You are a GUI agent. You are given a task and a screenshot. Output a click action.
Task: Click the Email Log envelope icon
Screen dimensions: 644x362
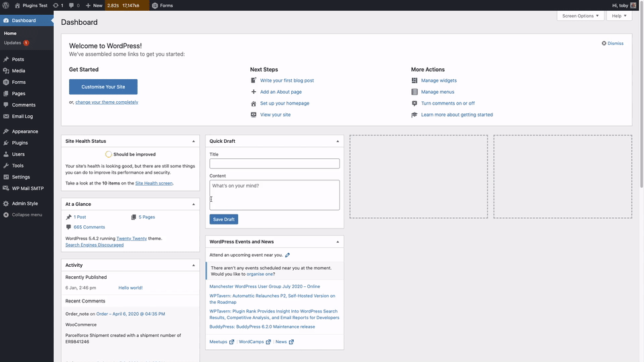click(x=6, y=116)
